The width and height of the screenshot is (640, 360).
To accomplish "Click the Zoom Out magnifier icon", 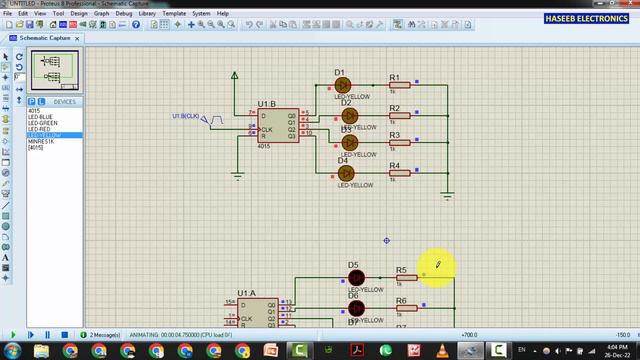I will pyautogui.click(x=211, y=25).
